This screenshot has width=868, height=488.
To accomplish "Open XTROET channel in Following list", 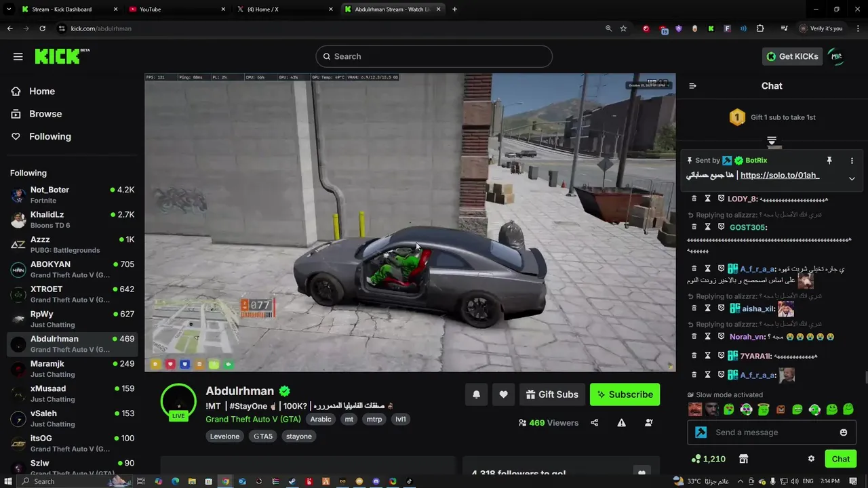I will [x=73, y=294].
